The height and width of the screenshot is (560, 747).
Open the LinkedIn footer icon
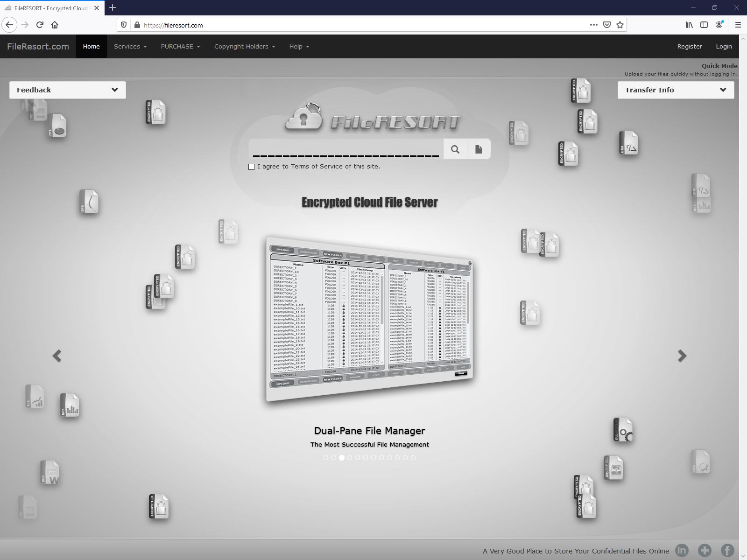[x=682, y=551]
